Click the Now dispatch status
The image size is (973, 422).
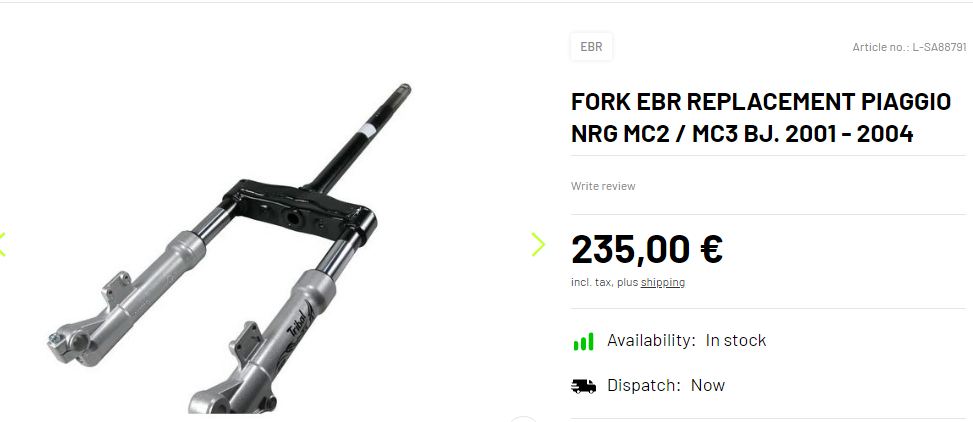(x=708, y=385)
